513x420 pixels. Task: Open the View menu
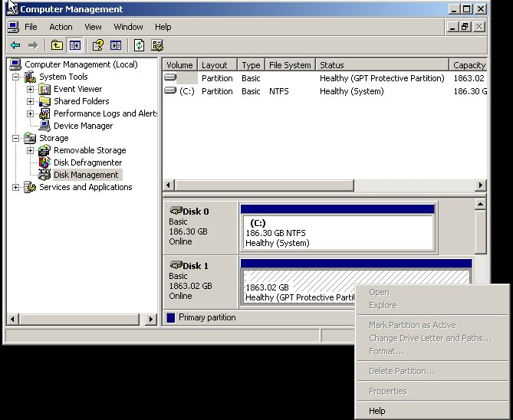pos(93,27)
